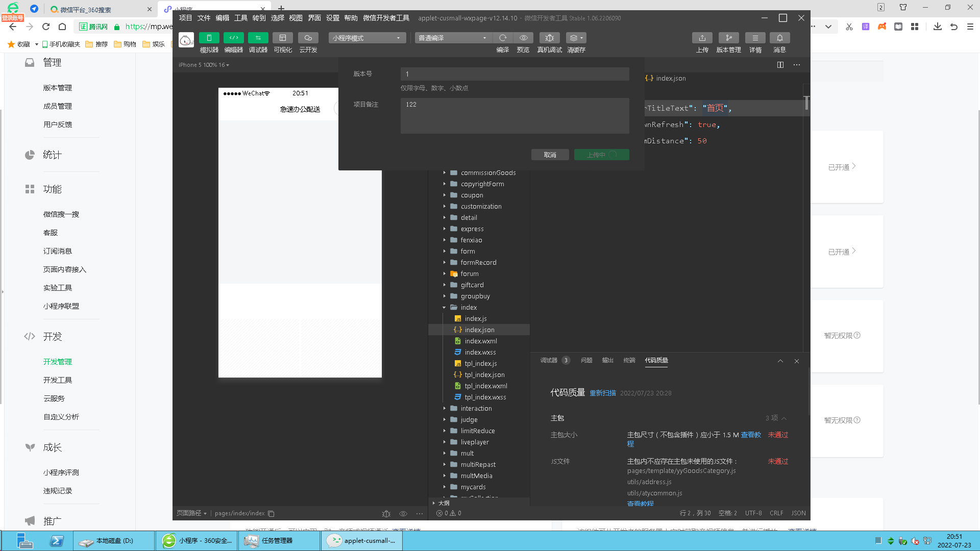Open the normal compile mode dropdown
This screenshot has width=980, height=551.
453,38
